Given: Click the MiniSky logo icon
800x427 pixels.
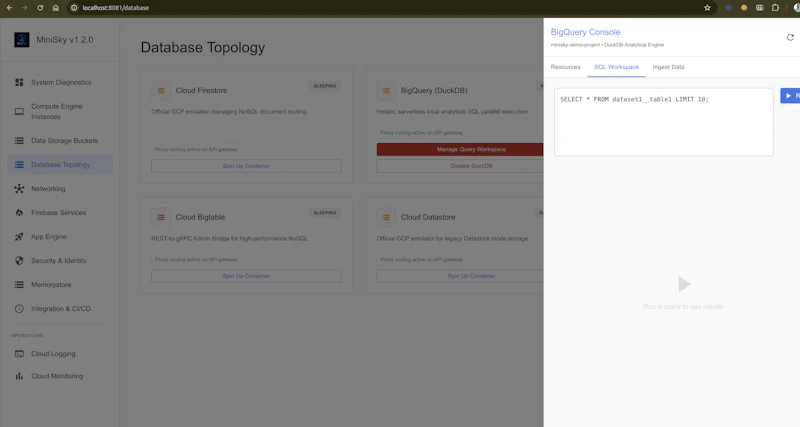Looking at the screenshot, I should coord(21,40).
